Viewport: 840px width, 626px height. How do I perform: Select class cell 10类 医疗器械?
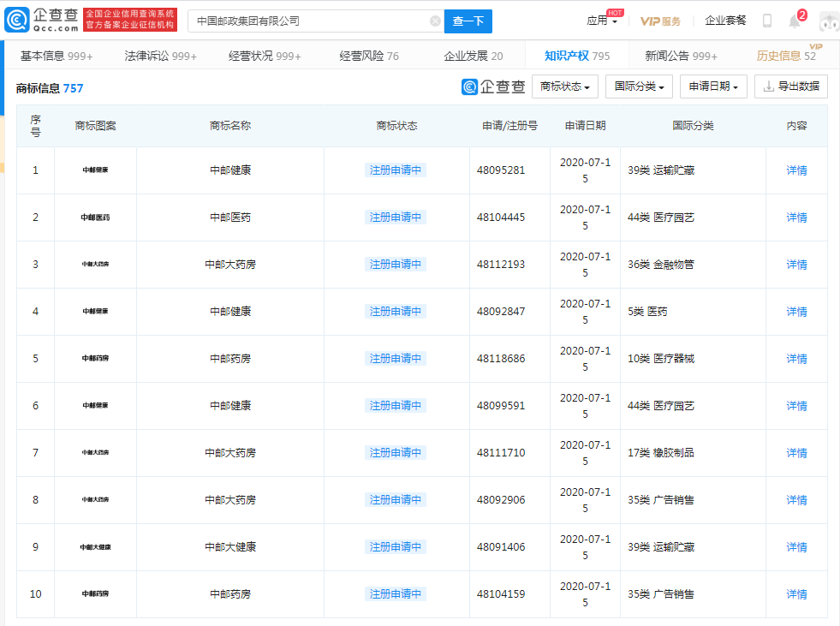[661, 359]
